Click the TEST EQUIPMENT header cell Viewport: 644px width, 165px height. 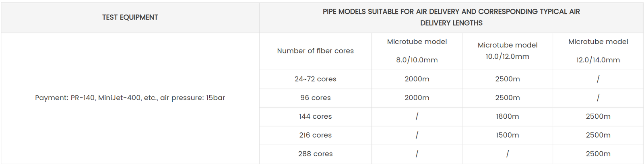click(x=130, y=17)
